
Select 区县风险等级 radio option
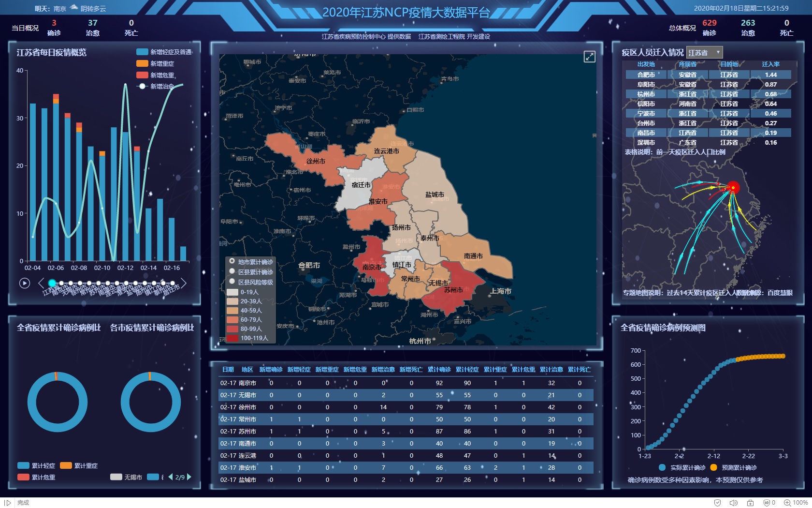[x=232, y=282]
